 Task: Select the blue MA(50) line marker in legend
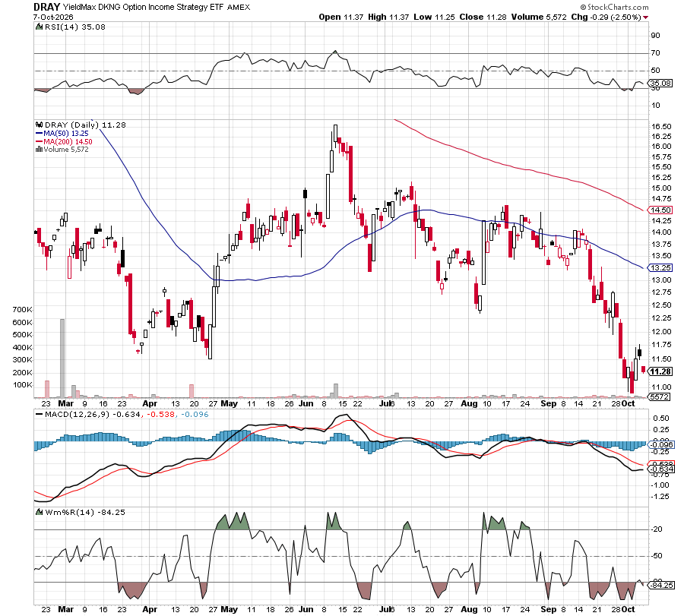pyautogui.click(x=39, y=134)
